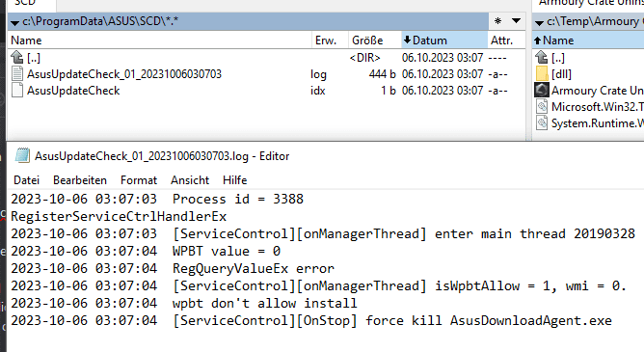Select the AsusUpdateCheck idx file icon
644x352 pixels.
coord(17,91)
